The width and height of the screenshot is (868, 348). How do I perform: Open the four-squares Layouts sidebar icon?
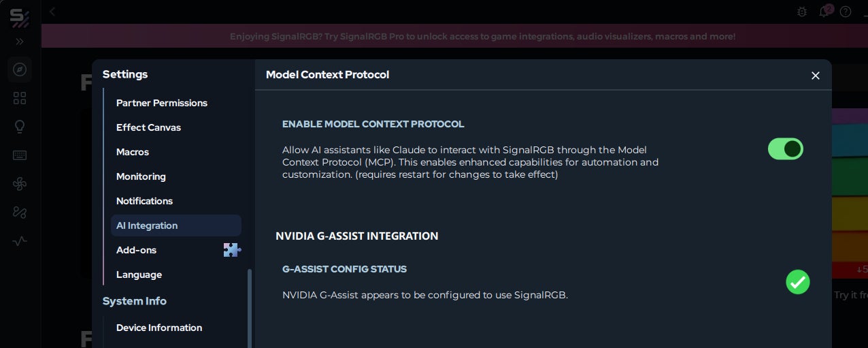20,99
